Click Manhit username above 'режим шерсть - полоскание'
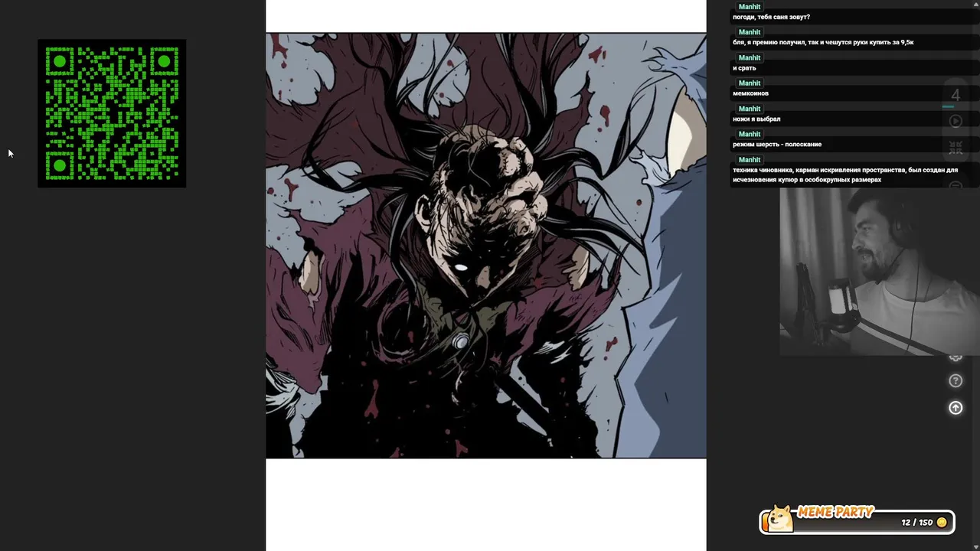The image size is (980, 551). pos(750,134)
